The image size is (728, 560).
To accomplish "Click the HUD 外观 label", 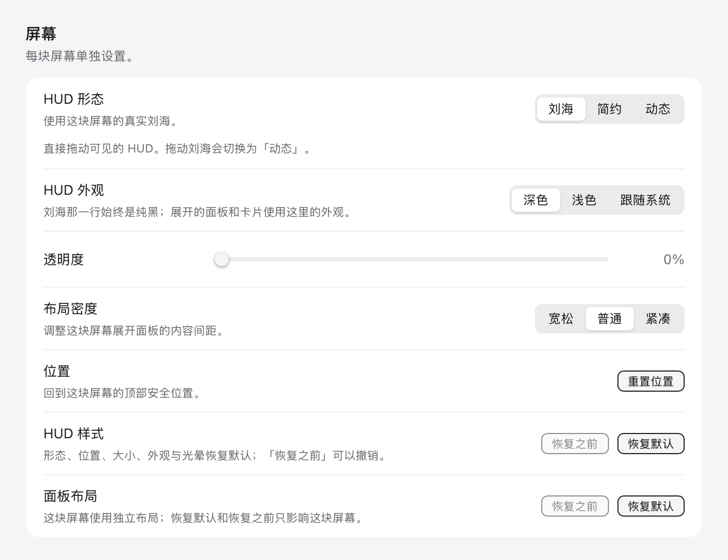I will (x=74, y=190).
